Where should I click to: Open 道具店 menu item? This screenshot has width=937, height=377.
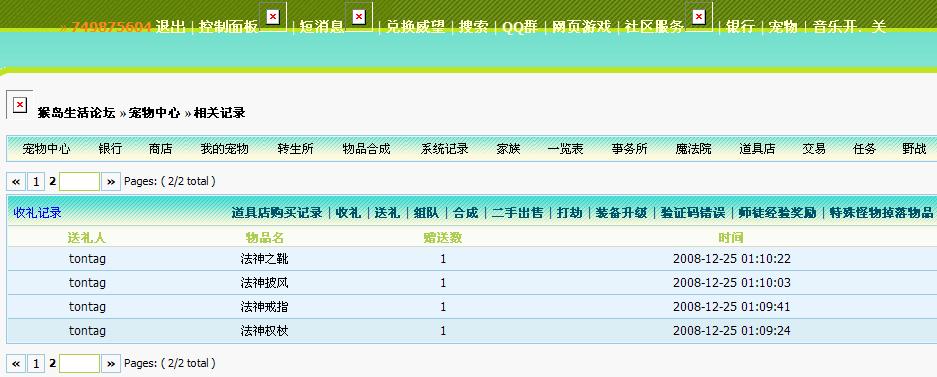coord(757,149)
